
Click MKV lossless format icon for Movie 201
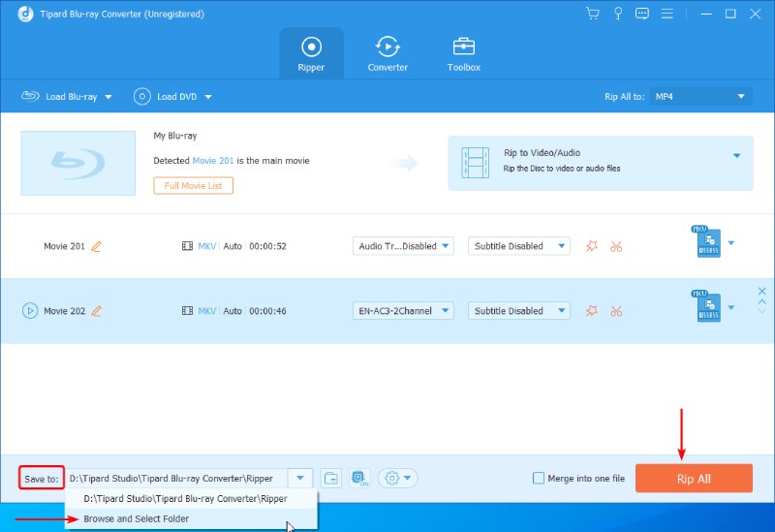coord(706,241)
